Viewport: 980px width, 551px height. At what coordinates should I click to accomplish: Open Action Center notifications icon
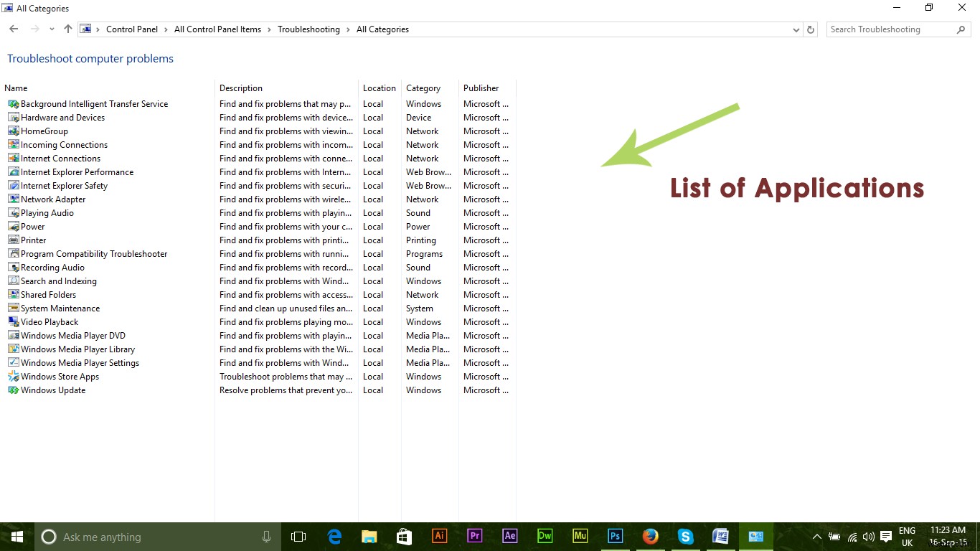point(886,537)
